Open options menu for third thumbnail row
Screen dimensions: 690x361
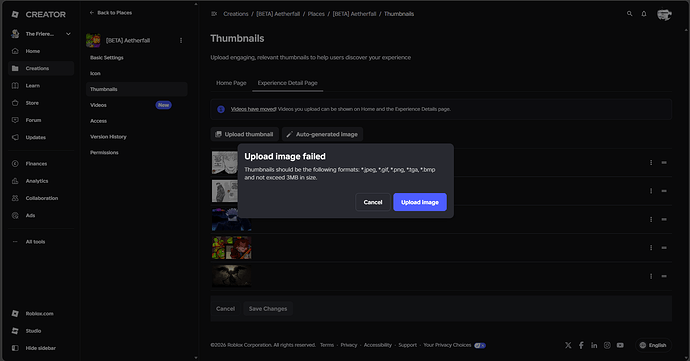651,219
